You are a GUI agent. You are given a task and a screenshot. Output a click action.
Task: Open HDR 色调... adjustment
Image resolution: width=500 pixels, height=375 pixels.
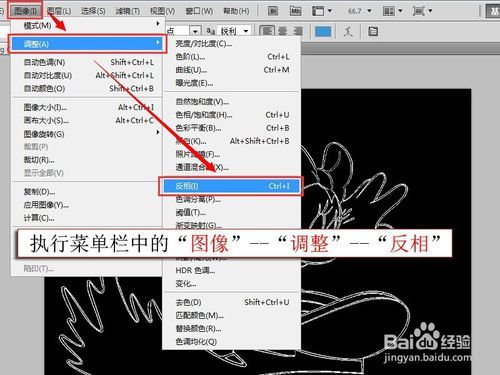(x=232, y=270)
